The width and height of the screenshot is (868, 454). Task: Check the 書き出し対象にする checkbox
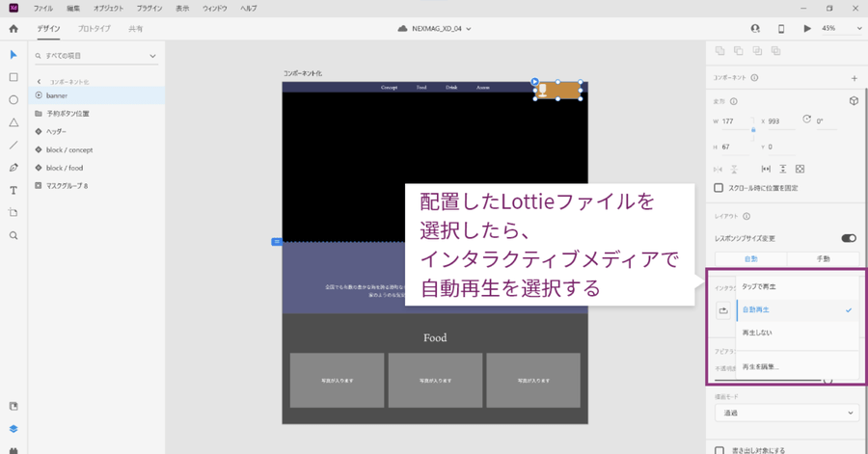719,450
